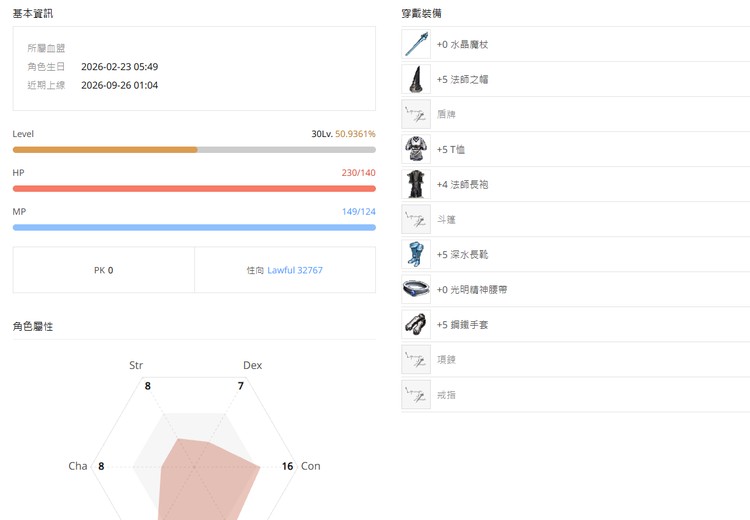Click the 所屬血盟 label
750x520 pixels.
pyautogui.click(x=46, y=48)
